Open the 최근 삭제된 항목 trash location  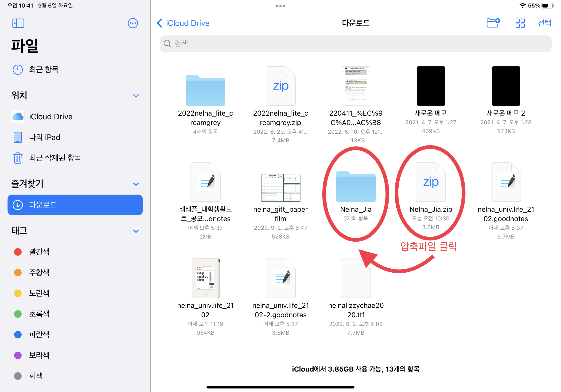[55, 158]
